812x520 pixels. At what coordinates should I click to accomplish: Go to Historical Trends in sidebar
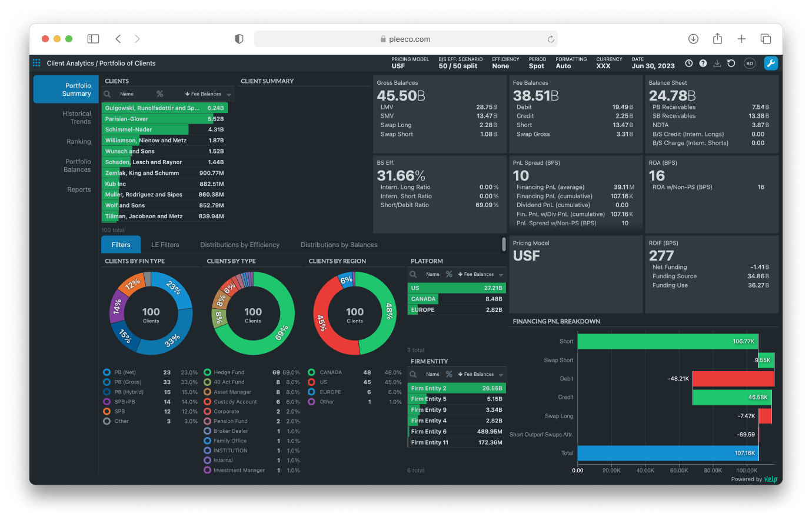[77, 118]
